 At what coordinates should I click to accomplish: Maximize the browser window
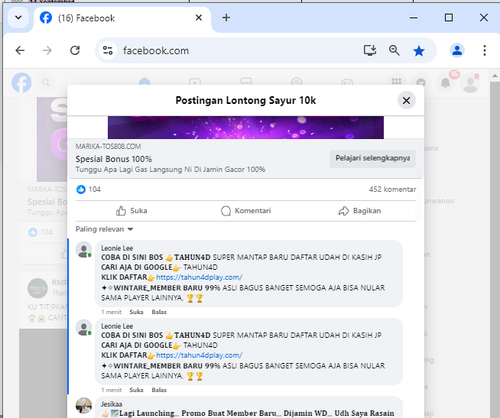(x=449, y=17)
